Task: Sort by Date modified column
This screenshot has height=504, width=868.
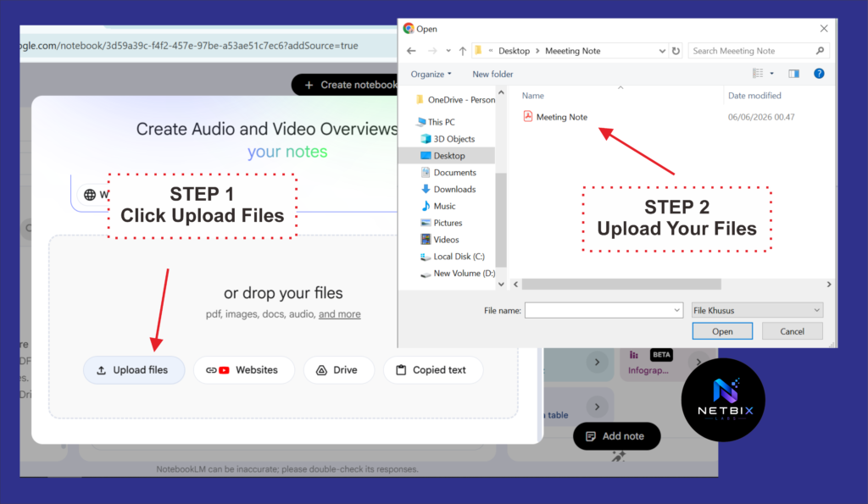Action: pos(754,96)
